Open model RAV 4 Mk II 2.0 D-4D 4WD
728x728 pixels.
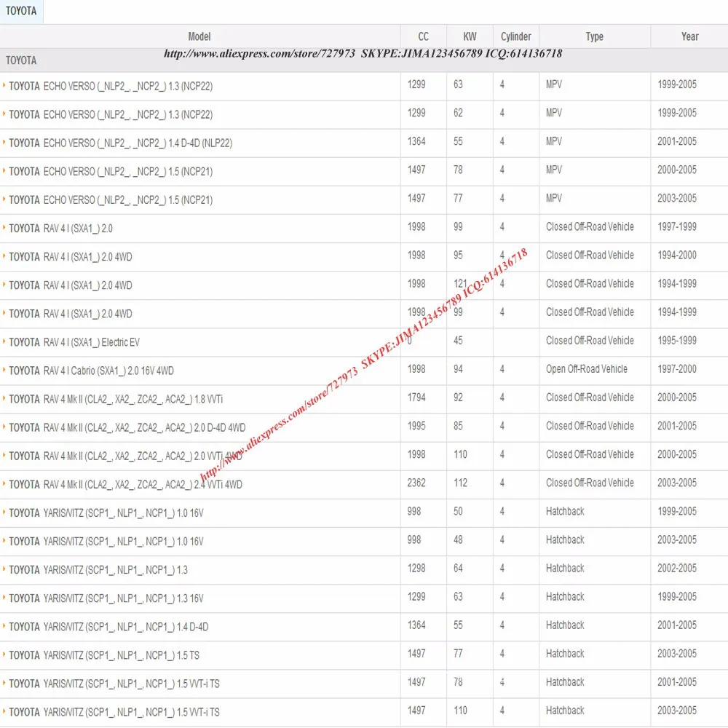pos(127,427)
